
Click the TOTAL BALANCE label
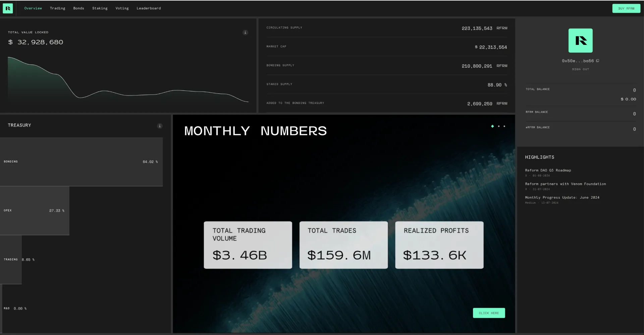point(538,89)
